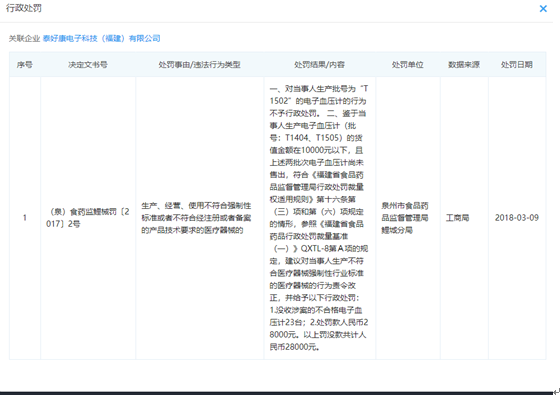Screen dimensions: 560x400
Task: Click the row number 1 cell
Action: 25,218
